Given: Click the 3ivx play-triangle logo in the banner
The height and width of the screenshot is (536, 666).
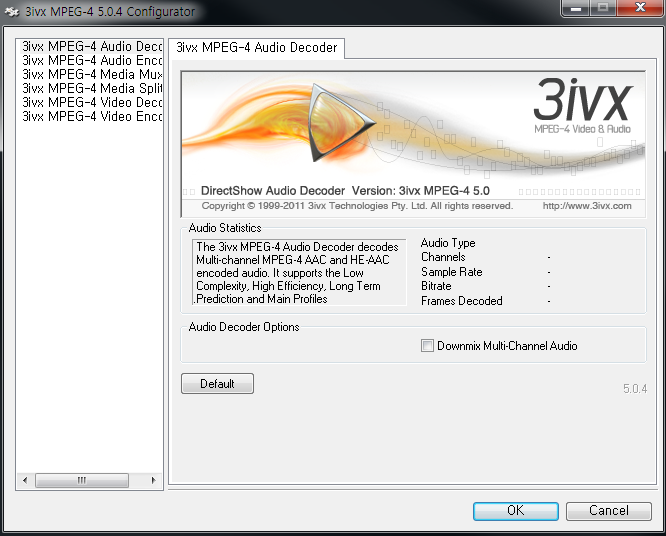Looking at the screenshot, I should click(x=340, y=122).
